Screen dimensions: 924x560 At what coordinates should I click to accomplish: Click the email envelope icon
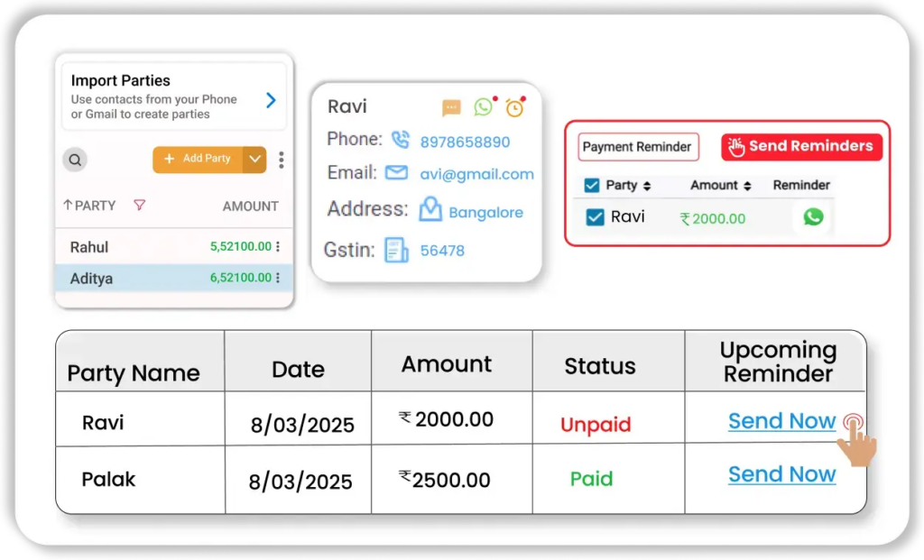396,173
